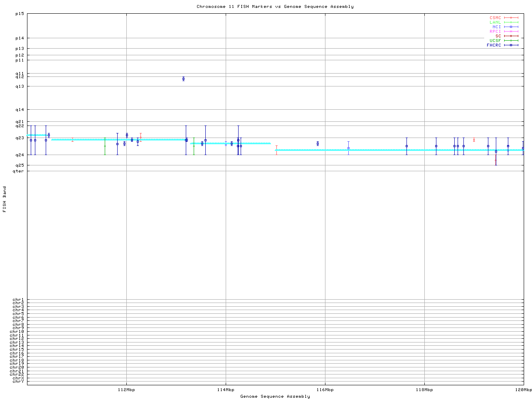Click the CSMC legend label text
The image size is (532, 399).
coord(495,18)
